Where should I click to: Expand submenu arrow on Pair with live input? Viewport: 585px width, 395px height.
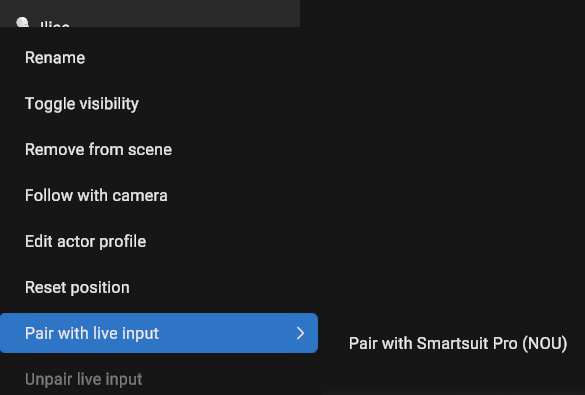point(300,333)
